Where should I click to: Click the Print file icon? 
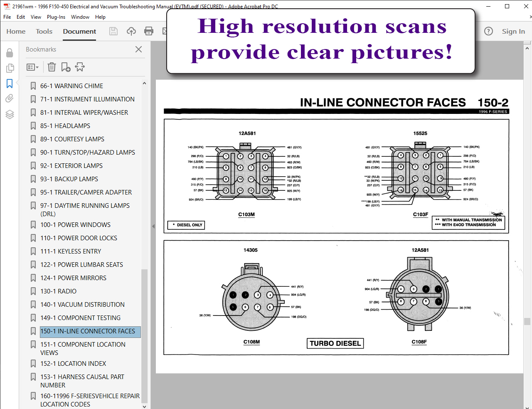(149, 31)
